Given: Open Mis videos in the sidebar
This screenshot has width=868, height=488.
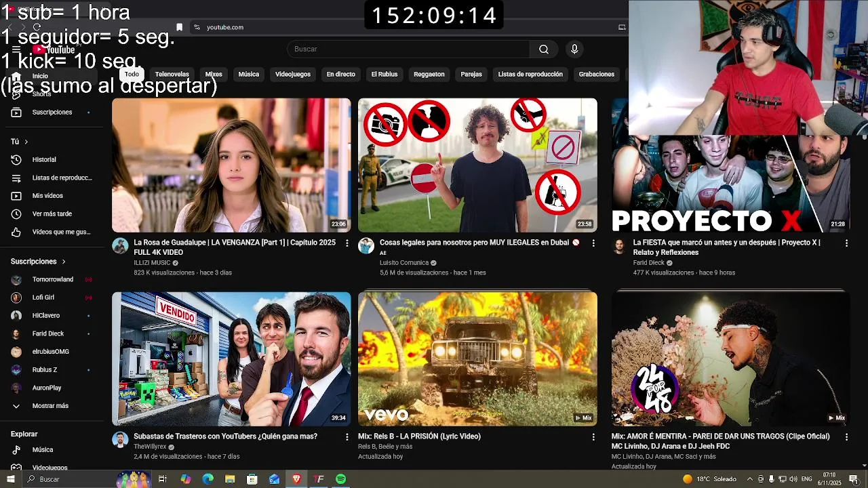Looking at the screenshot, I should (x=54, y=196).
